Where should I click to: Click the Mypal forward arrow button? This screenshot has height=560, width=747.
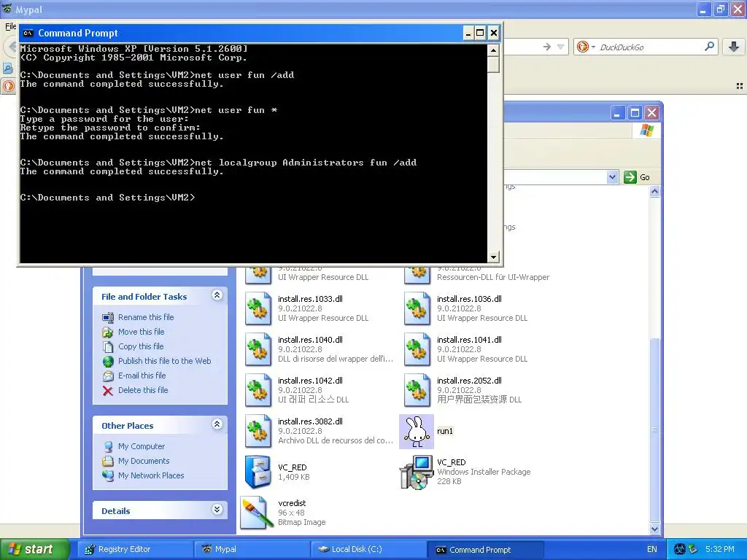[x=547, y=47]
